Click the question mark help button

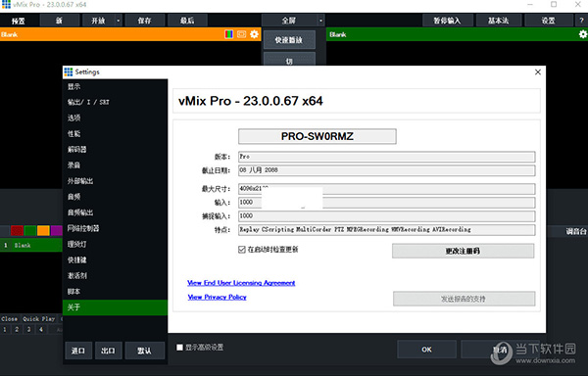pyautogui.click(x=581, y=21)
